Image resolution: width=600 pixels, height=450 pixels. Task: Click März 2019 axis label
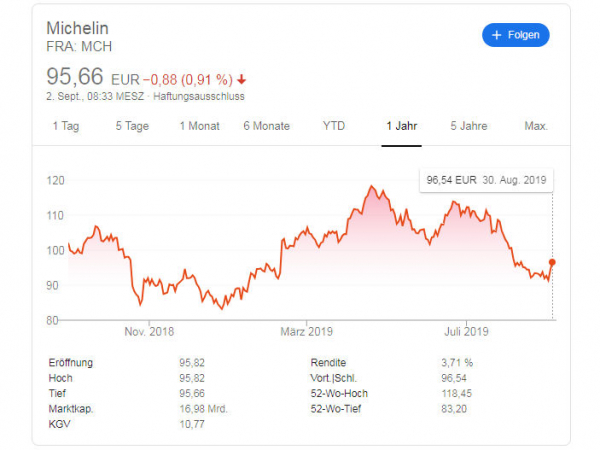[307, 331]
